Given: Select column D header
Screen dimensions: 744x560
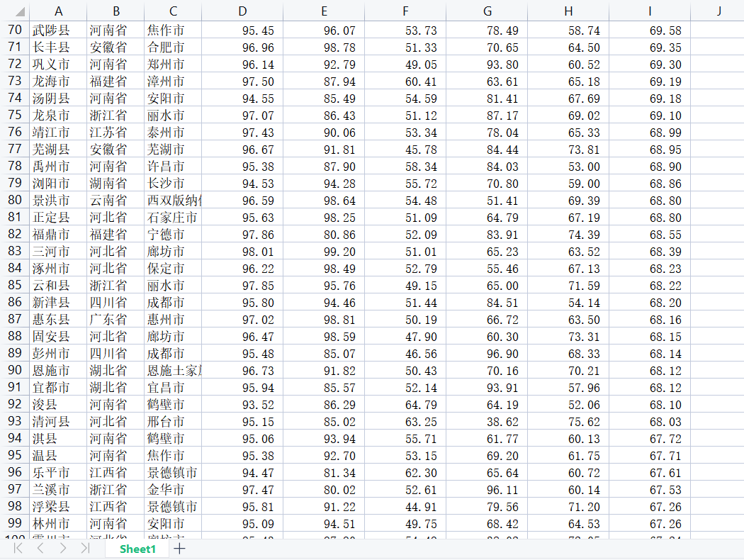Looking at the screenshot, I should point(242,11).
